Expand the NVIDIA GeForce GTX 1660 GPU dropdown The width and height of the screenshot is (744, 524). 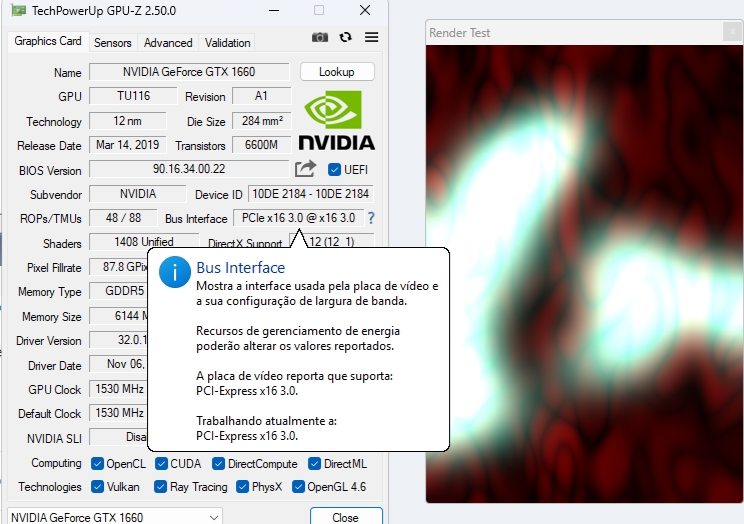click(114, 517)
